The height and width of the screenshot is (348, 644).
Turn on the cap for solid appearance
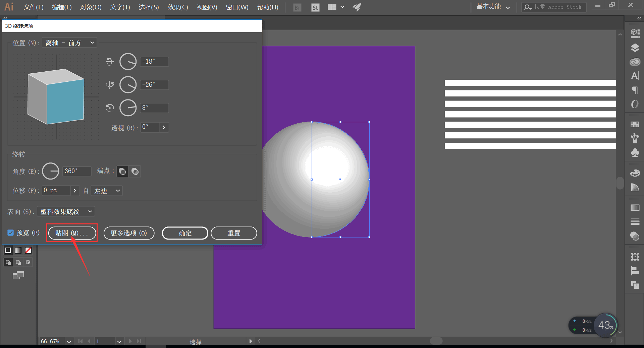pos(122,171)
